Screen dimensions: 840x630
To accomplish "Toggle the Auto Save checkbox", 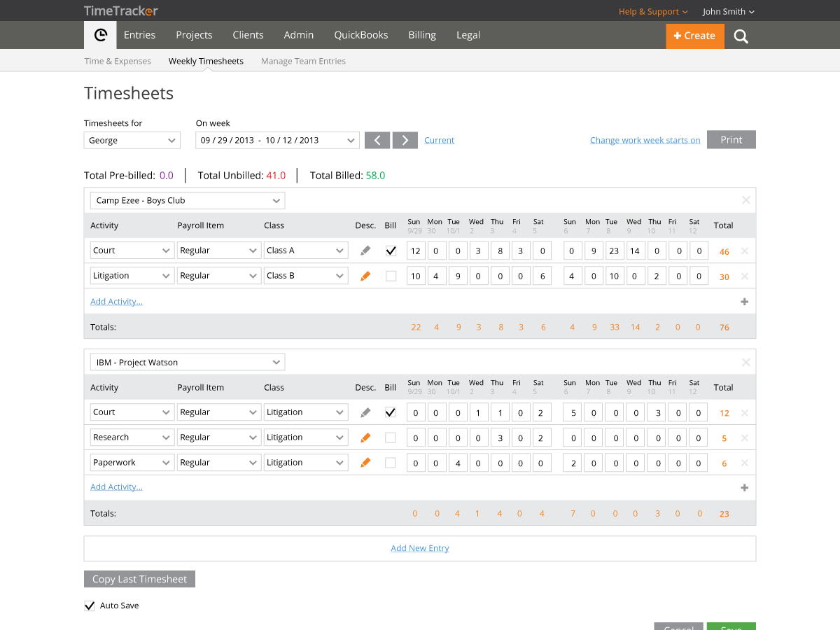I will [x=90, y=605].
